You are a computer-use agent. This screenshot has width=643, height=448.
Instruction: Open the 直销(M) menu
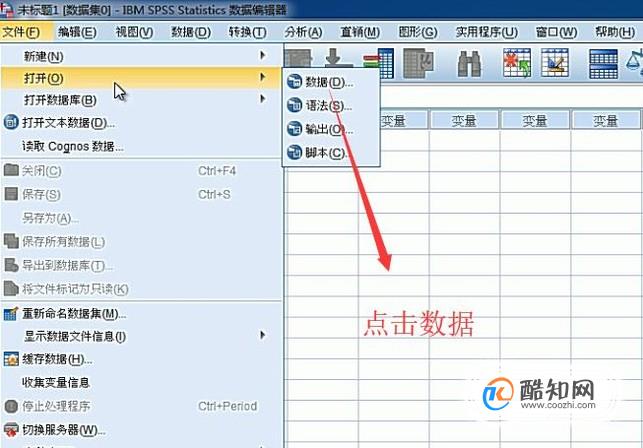pyautogui.click(x=360, y=32)
